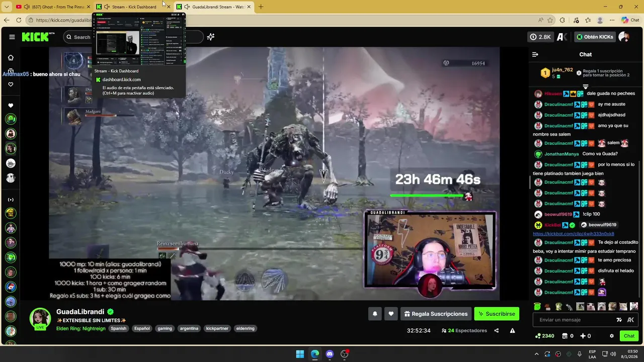Select the eldenring tag
The height and width of the screenshot is (362, 644).
point(246,328)
